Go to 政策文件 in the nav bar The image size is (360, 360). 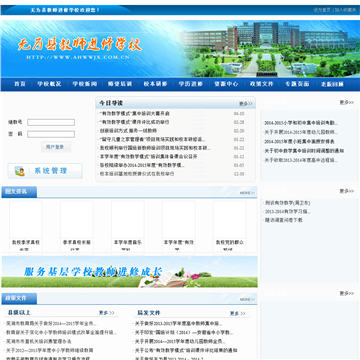pos(262,84)
